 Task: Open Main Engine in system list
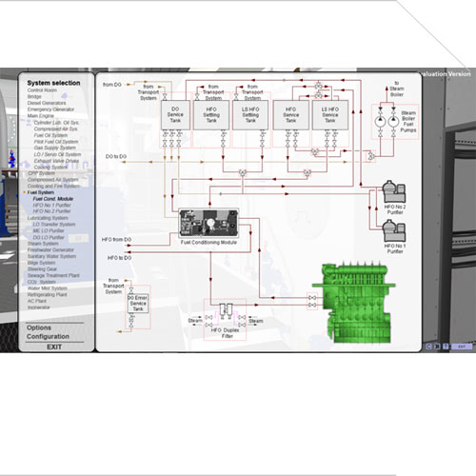tap(41, 116)
